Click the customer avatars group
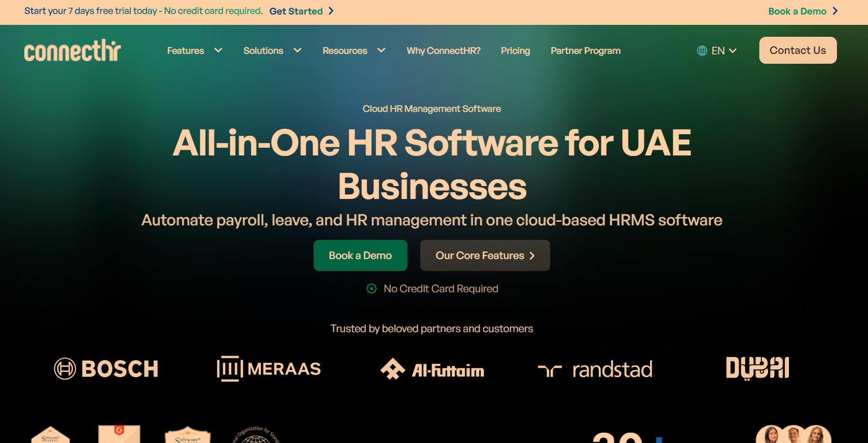The height and width of the screenshot is (443, 868). [793, 434]
